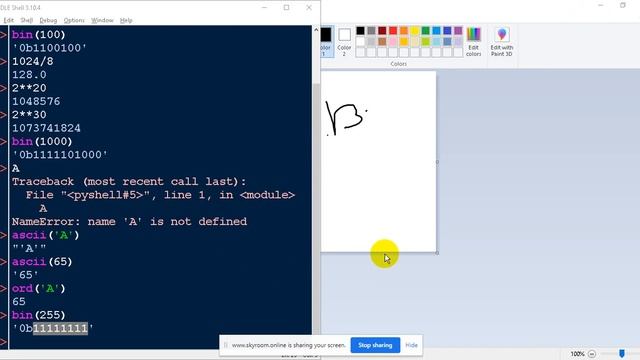The image size is (640, 360).
Task: Select Color 1 foreground box in Paint
Action: point(326,42)
